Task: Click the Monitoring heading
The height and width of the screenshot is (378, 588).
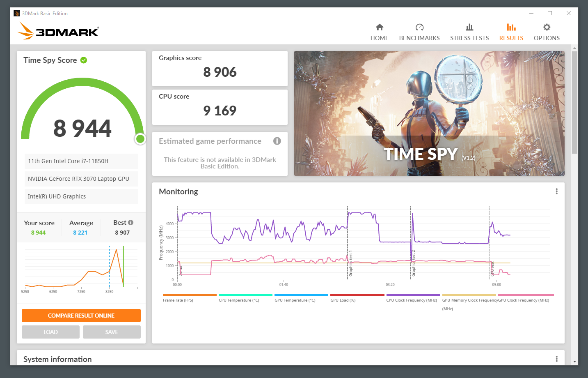Action: pyautogui.click(x=178, y=191)
